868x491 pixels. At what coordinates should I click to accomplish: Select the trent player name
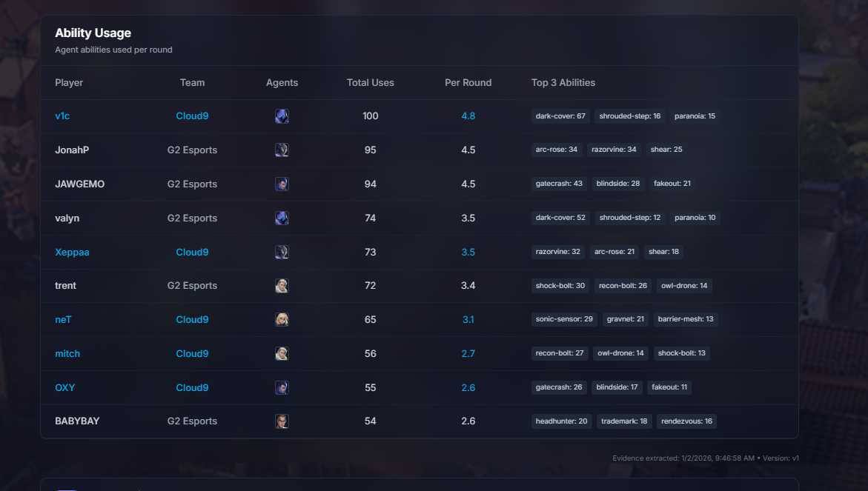pos(65,286)
